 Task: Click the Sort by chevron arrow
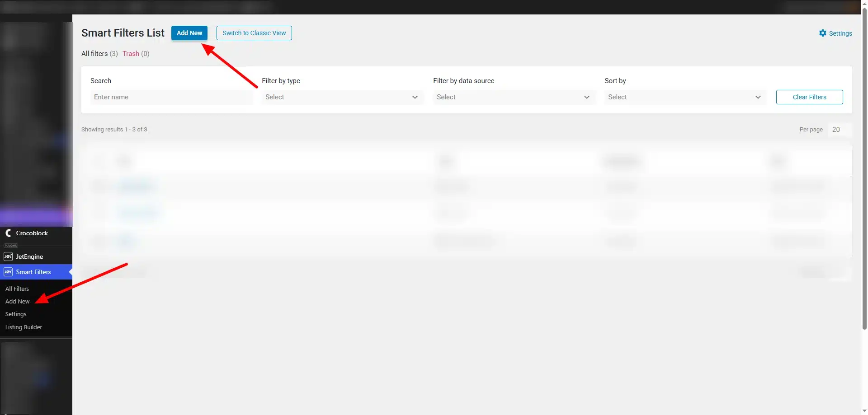[758, 97]
